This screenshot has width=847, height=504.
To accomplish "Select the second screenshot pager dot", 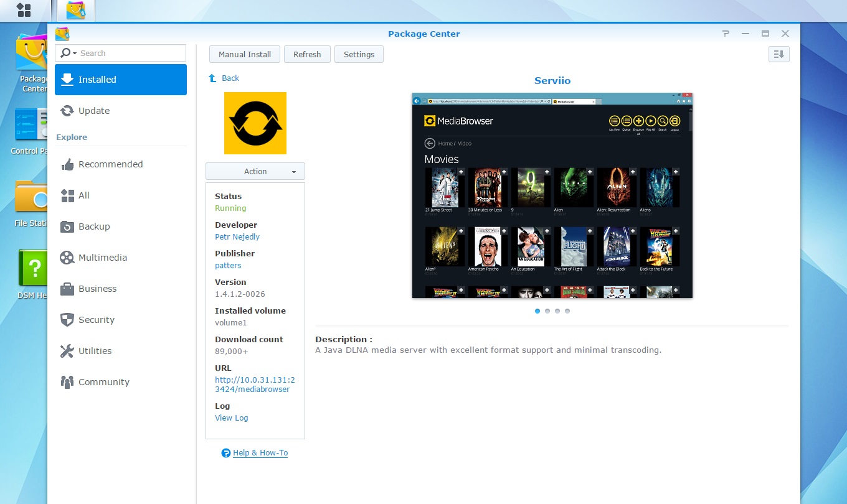I will (x=547, y=311).
